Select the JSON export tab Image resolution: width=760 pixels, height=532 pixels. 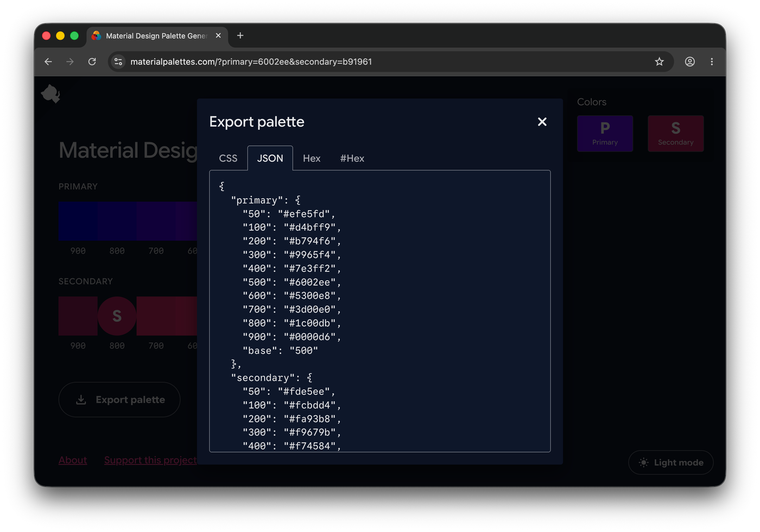click(x=270, y=158)
